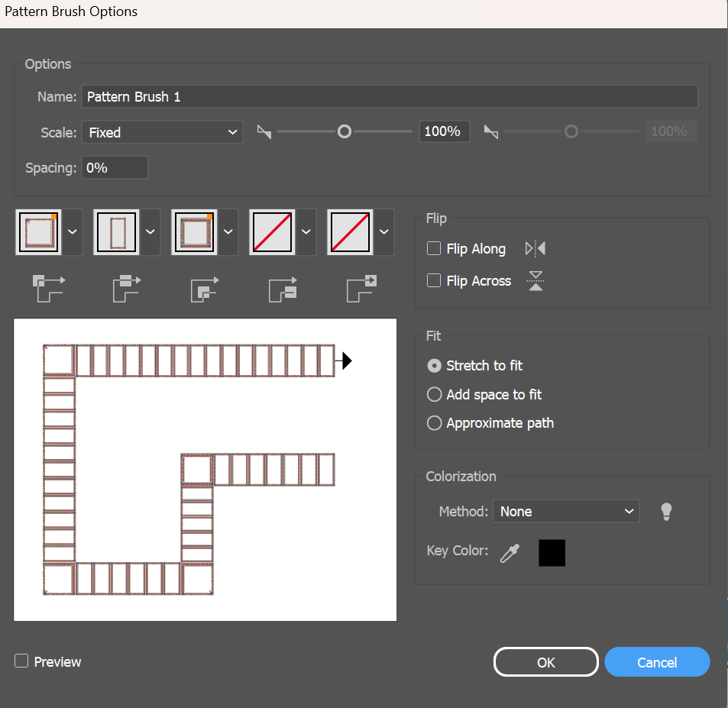Image resolution: width=728 pixels, height=708 pixels.
Task: Click the inner corner tile thumbnail
Action: (195, 231)
